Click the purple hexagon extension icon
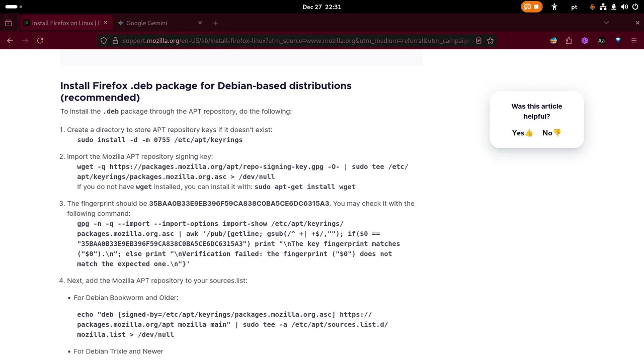644x362 pixels. click(585, 41)
